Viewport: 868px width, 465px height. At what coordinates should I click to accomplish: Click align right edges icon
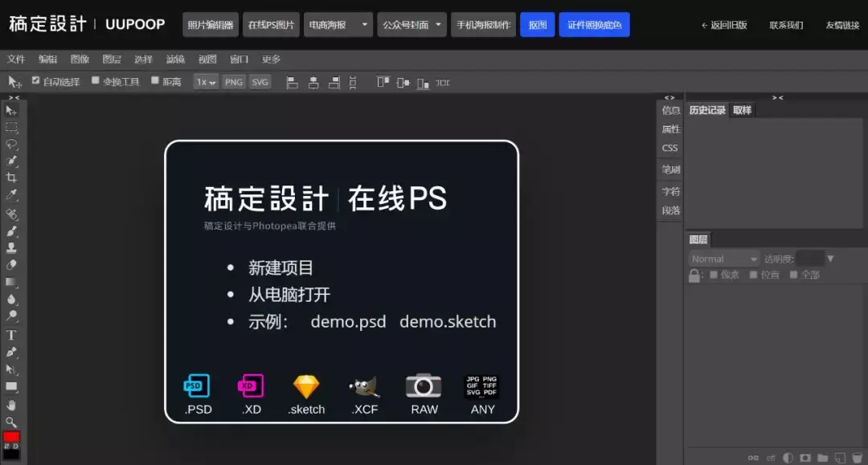(x=334, y=83)
